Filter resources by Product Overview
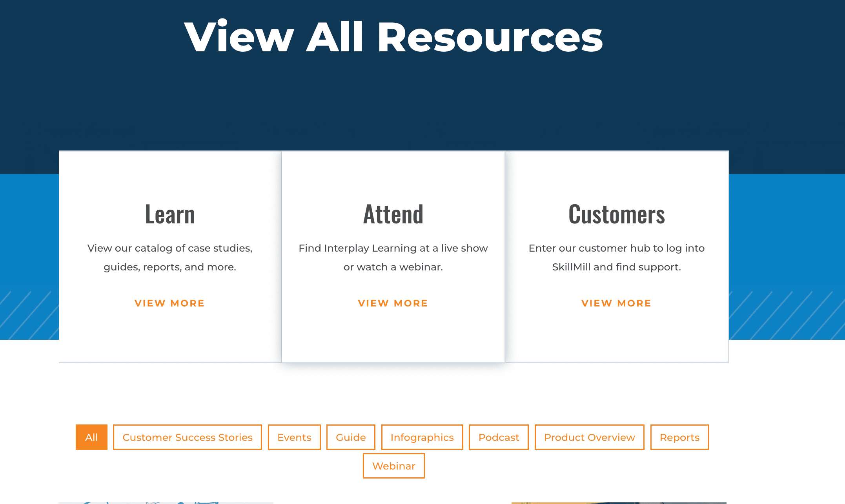 589,437
